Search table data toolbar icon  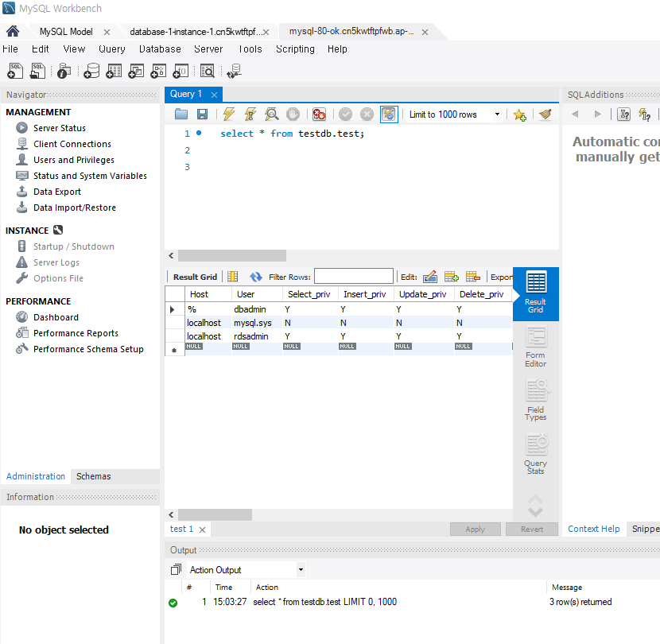coord(208,71)
